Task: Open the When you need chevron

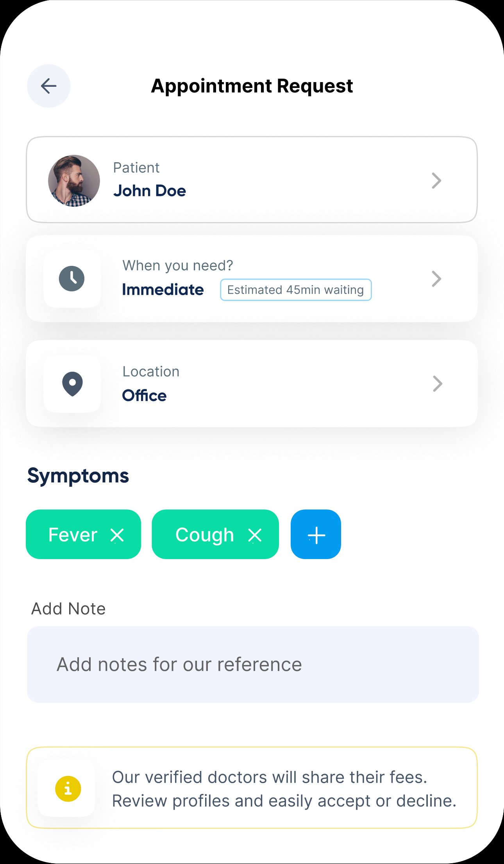Action: click(x=436, y=279)
